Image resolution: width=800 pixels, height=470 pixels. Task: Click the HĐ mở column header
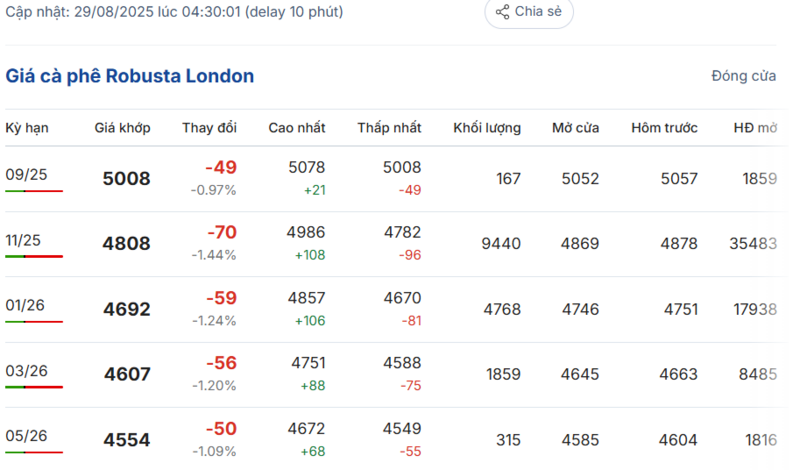pos(755,128)
